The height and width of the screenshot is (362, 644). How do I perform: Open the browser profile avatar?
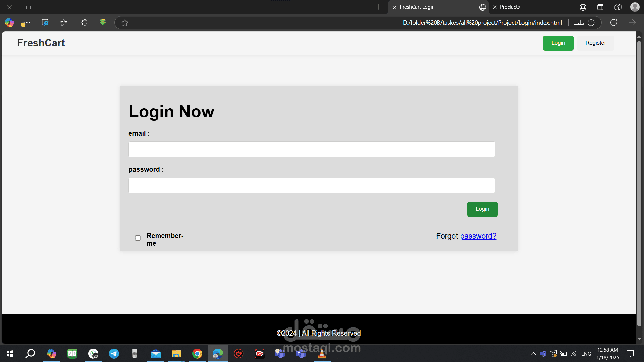click(635, 7)
